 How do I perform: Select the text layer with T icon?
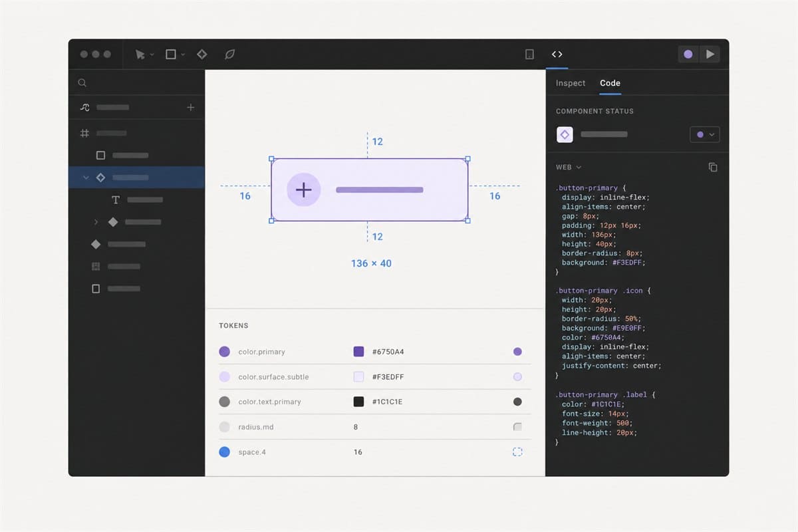[x=116, y=199]
